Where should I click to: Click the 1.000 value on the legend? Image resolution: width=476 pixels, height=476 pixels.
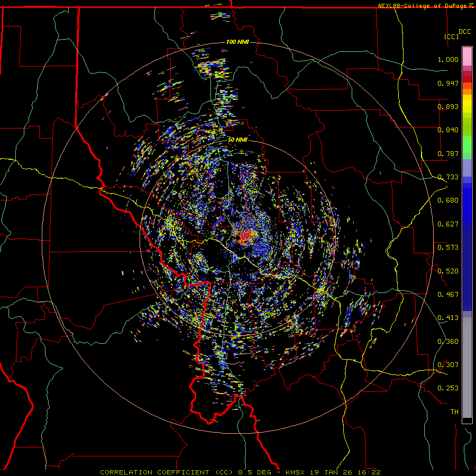click(448, 59)
